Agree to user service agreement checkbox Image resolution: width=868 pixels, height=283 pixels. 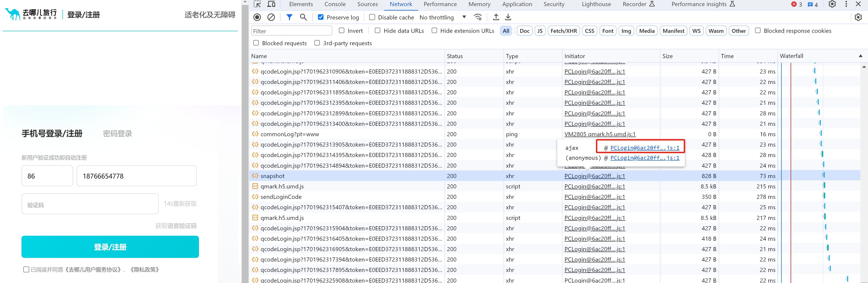(x=26, y=269)
